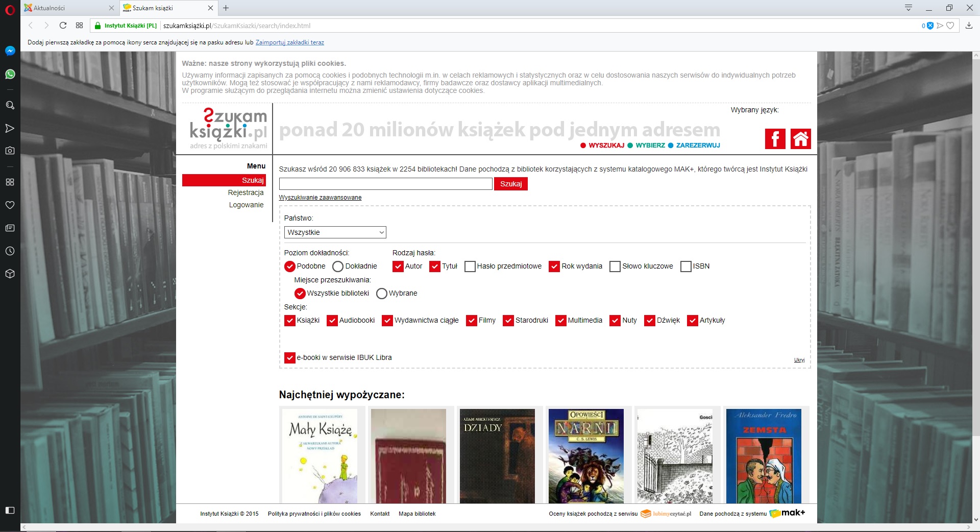The image size is (980, 532).
Task: Uncheck the Rok wydania checkbox
Action: [x=554, y=267]
